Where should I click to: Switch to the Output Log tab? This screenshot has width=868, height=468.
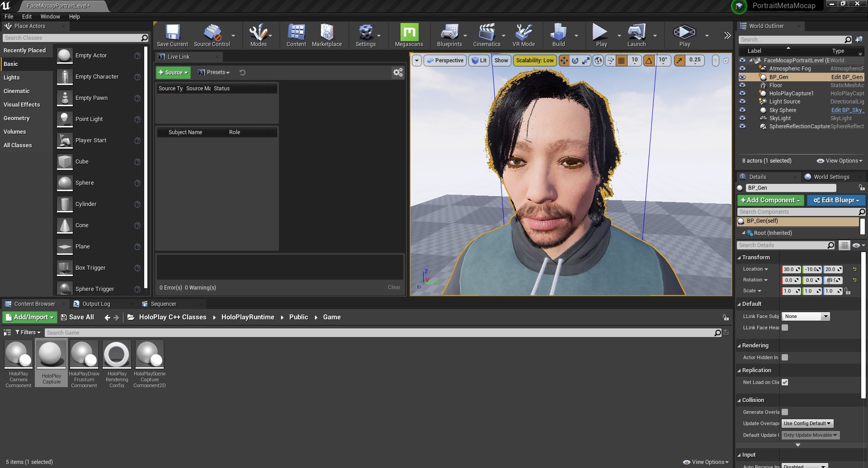tap(96, 304)
